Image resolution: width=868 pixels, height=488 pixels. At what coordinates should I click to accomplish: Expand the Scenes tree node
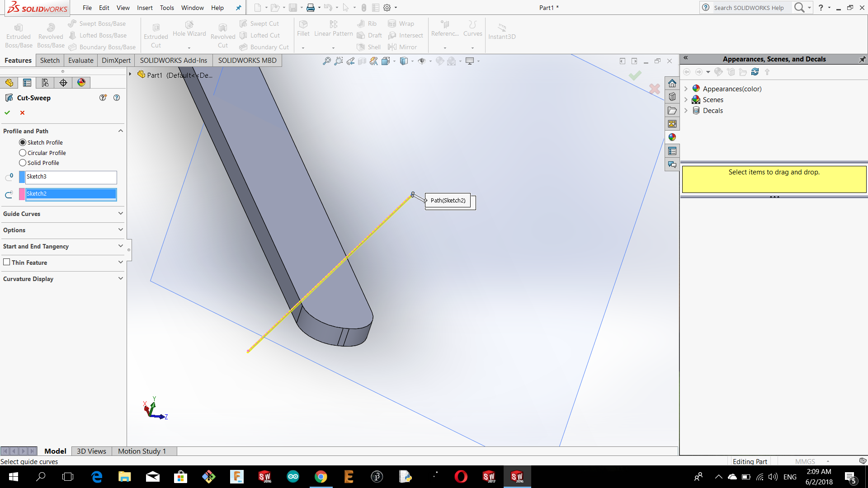point(686,99)
